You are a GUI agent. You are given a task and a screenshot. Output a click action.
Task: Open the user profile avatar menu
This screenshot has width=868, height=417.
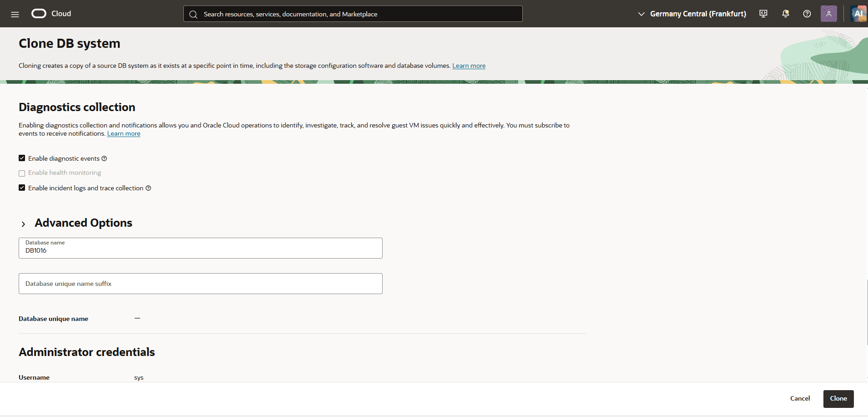click(x=829, y=14)
